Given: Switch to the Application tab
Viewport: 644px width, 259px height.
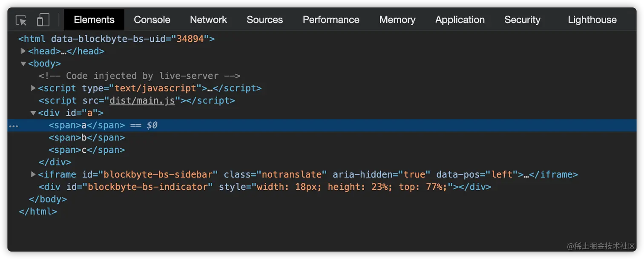Looking at the screenshot, I should (460, 20).
